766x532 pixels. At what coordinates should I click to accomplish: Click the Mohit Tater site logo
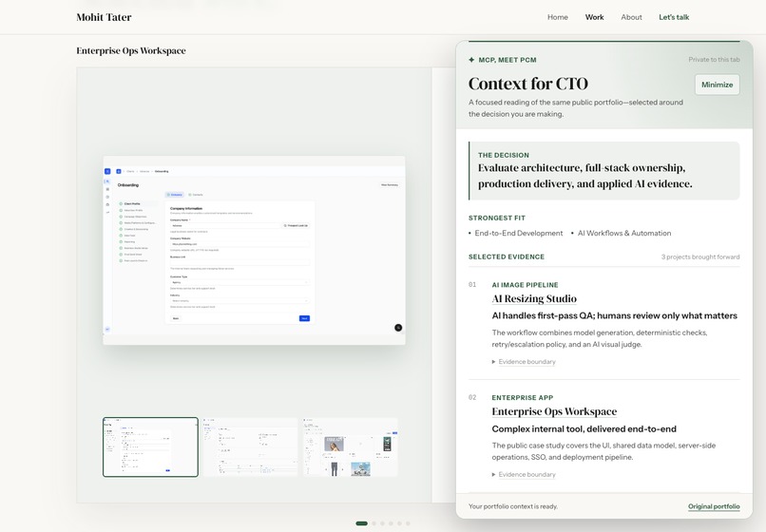104,17
